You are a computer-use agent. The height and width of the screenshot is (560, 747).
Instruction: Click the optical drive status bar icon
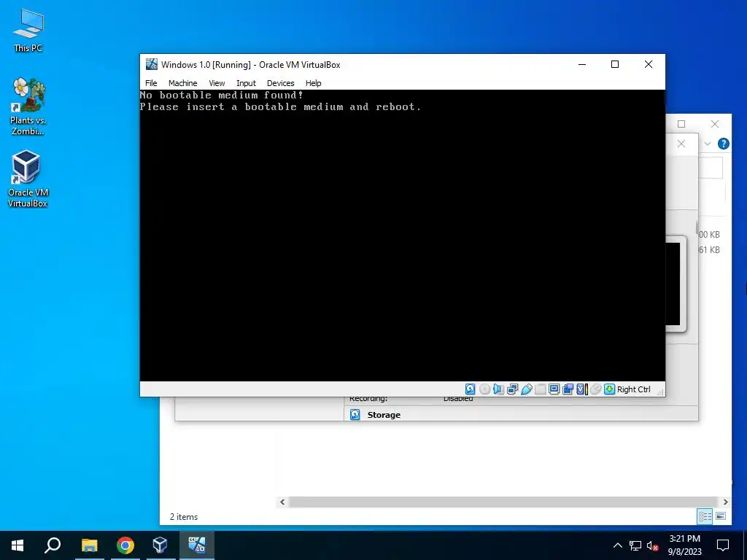click(x=484, y=389)
